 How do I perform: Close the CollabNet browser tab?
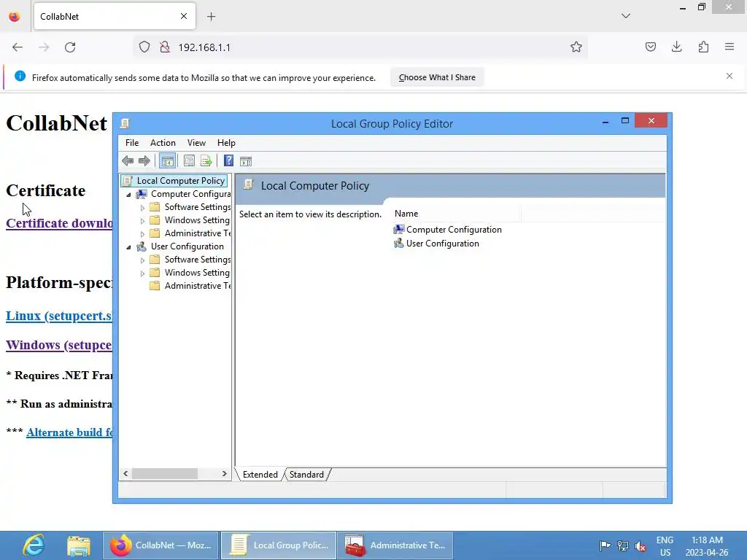coord(184,16)
